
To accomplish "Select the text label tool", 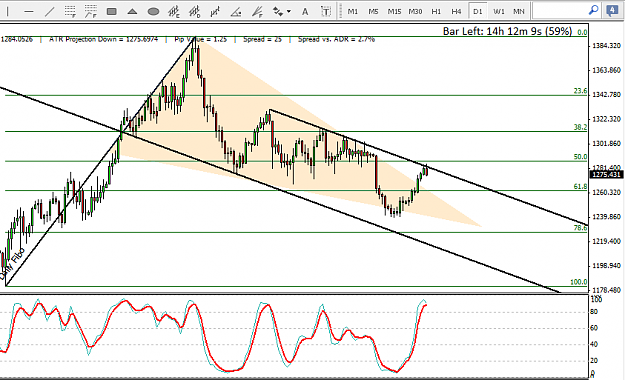I will (326, 12).
